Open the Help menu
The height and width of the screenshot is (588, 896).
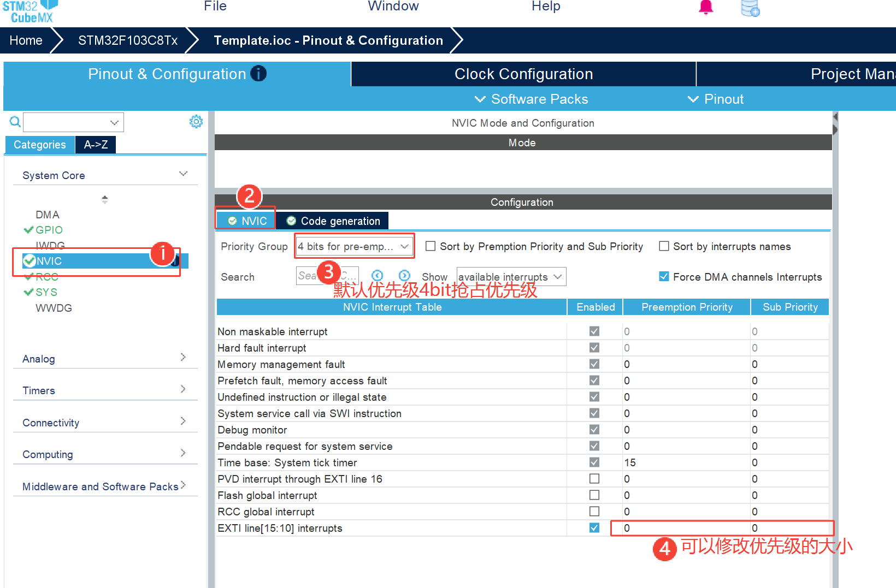pos(546,6)
